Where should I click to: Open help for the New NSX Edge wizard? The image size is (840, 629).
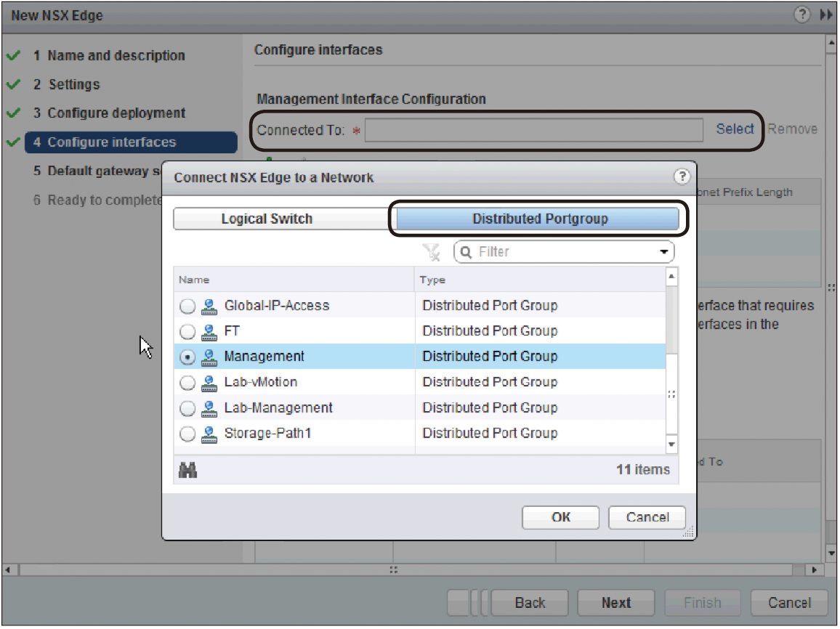pos(801,15)
